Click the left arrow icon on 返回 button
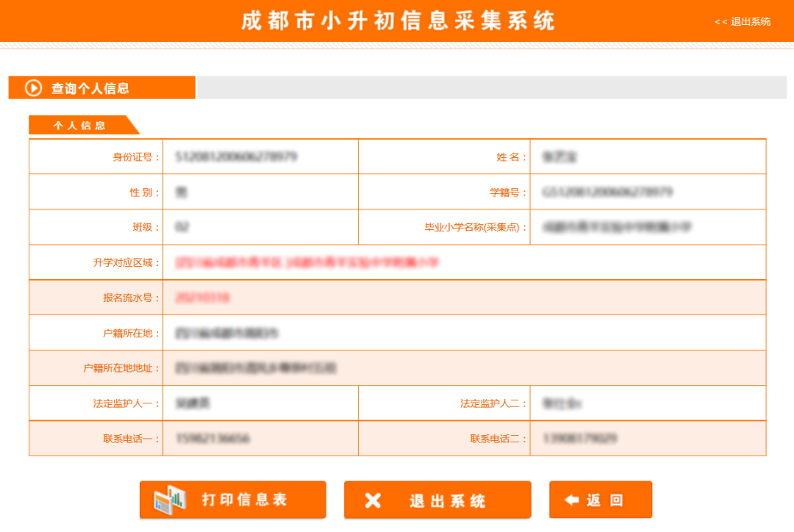This screenshot has height=532, width=794. pos(572,500)
